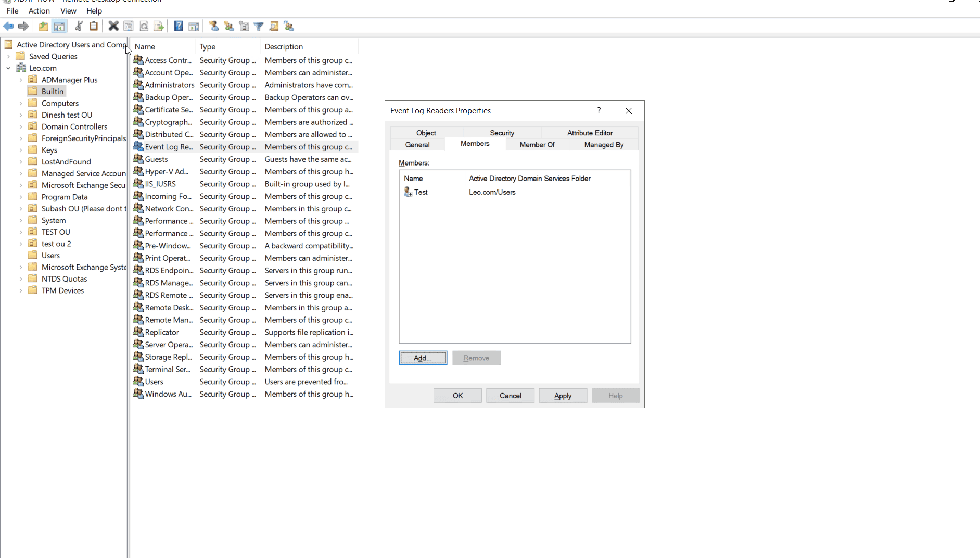
Task: Select the Remote Desk... group row
Action: [245, 308]
